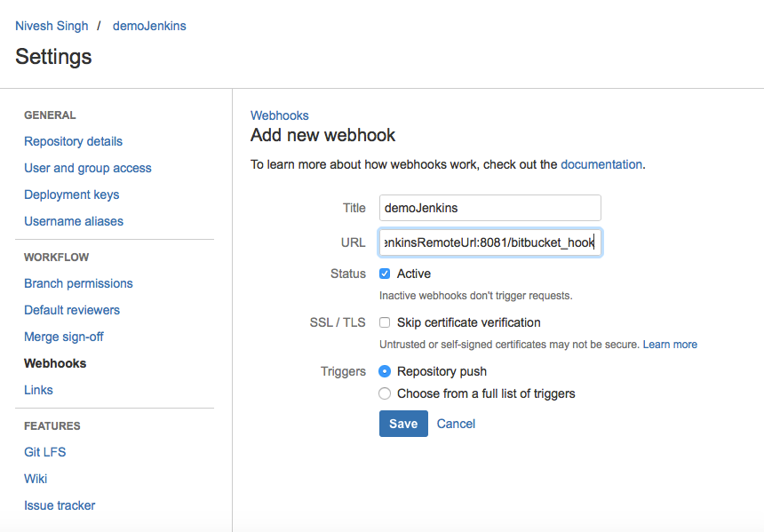Select the Repository push trigger

[385, 371]
